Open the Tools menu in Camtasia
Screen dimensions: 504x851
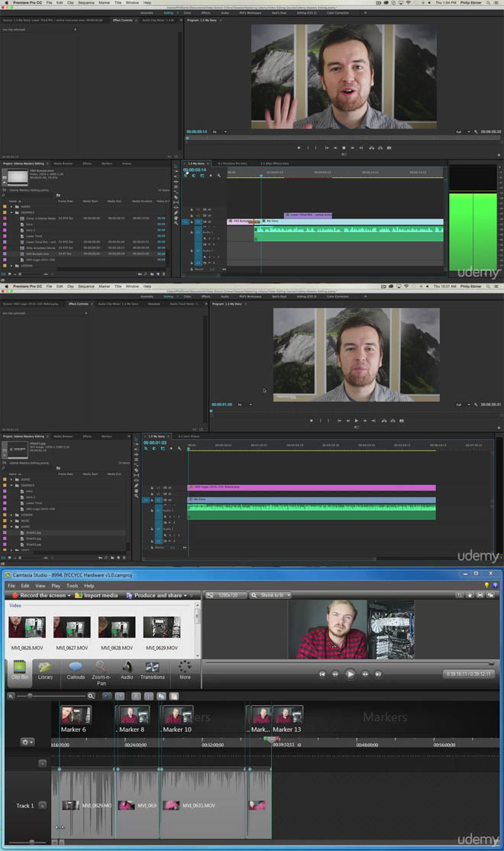[72, 586]
